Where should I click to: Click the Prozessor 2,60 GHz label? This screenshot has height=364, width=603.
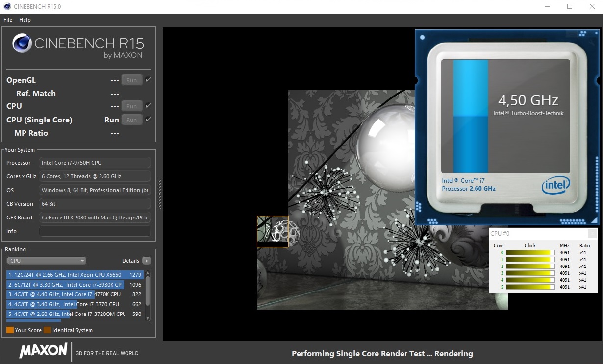(x=469, y=189)
